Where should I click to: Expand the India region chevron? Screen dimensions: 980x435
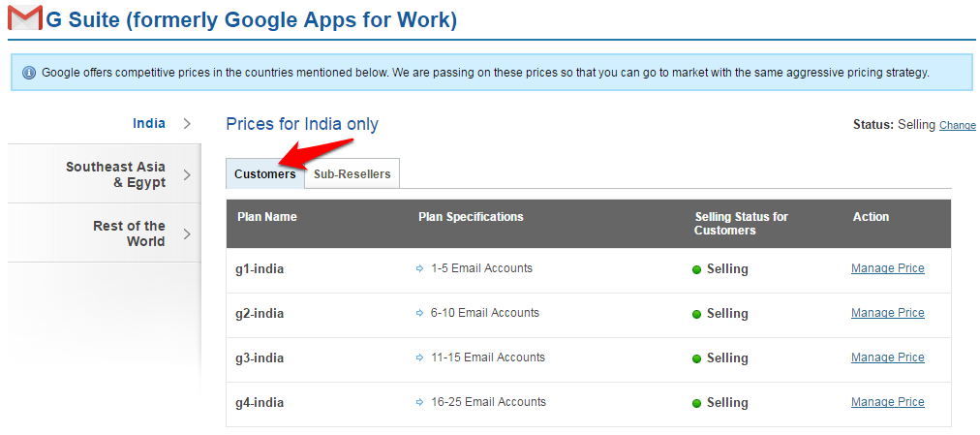pyautogui.click(x=187, y=123)
